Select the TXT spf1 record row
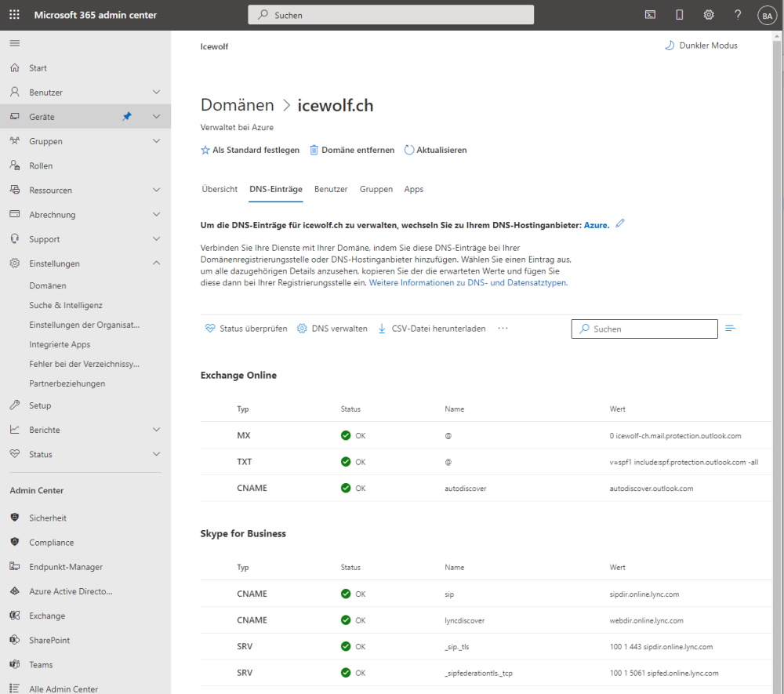Screen dimensions: 784x694 click(486, 462)
